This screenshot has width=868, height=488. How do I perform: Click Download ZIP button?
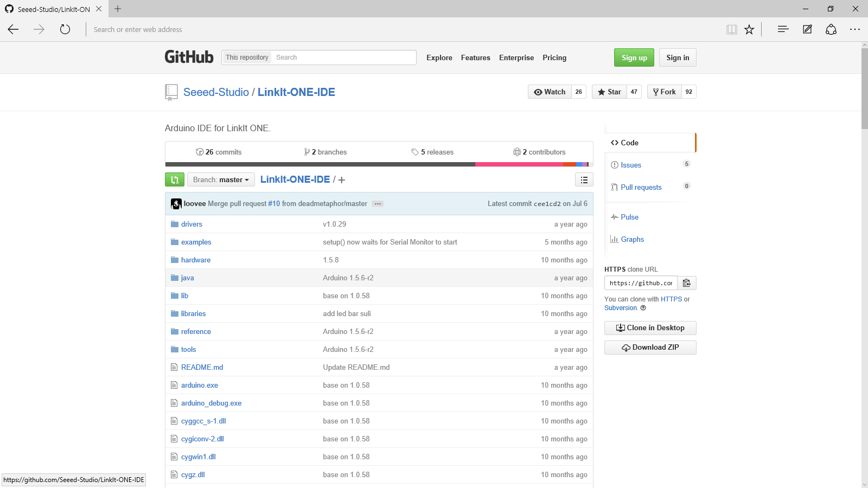pyautogui.click(x=650, y=348)
